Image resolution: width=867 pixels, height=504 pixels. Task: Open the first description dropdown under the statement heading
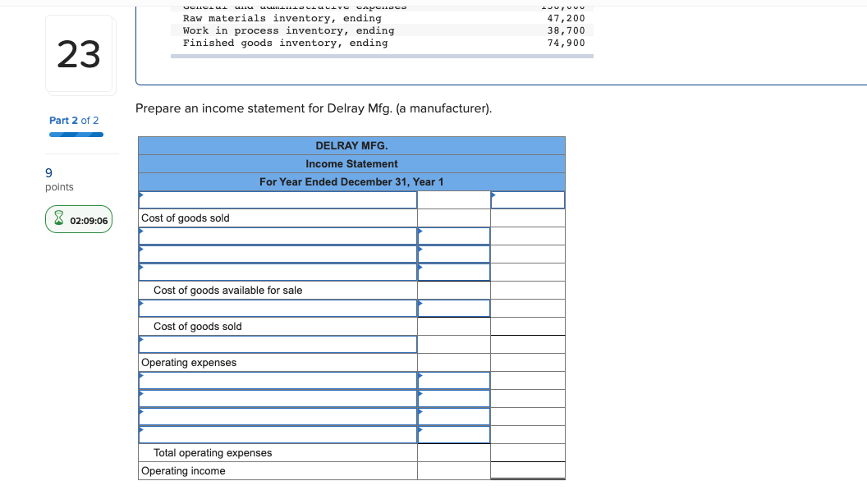(x=278, y=199)
